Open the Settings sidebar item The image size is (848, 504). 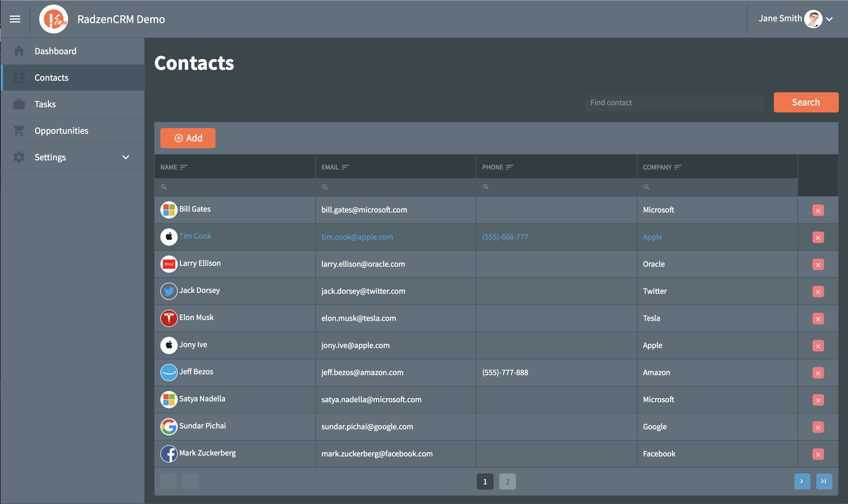point(73,157)
